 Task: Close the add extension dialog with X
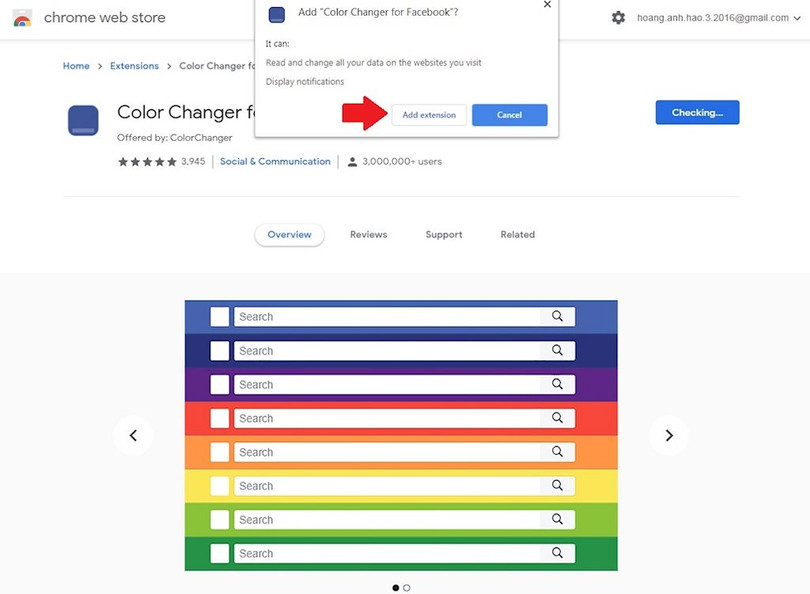coord(547,5)
